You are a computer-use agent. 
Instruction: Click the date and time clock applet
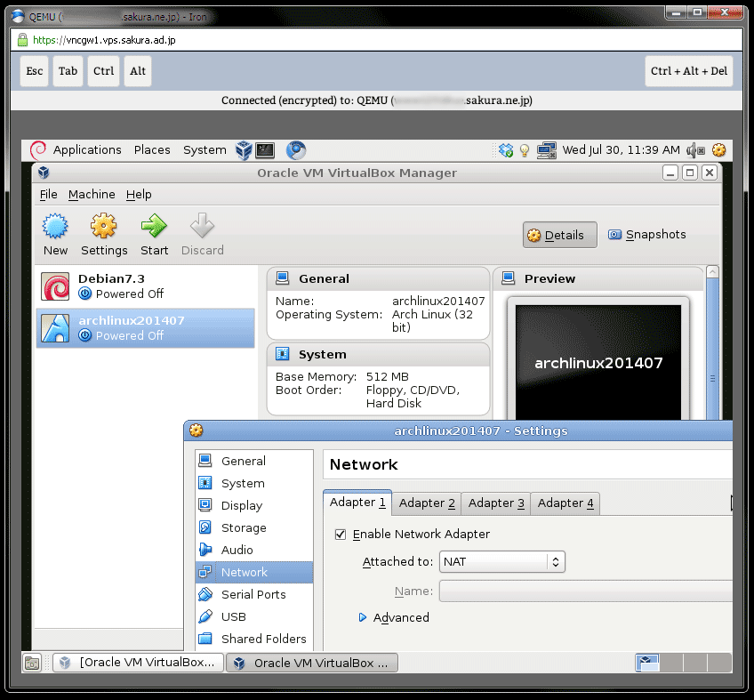click(621, 150)
